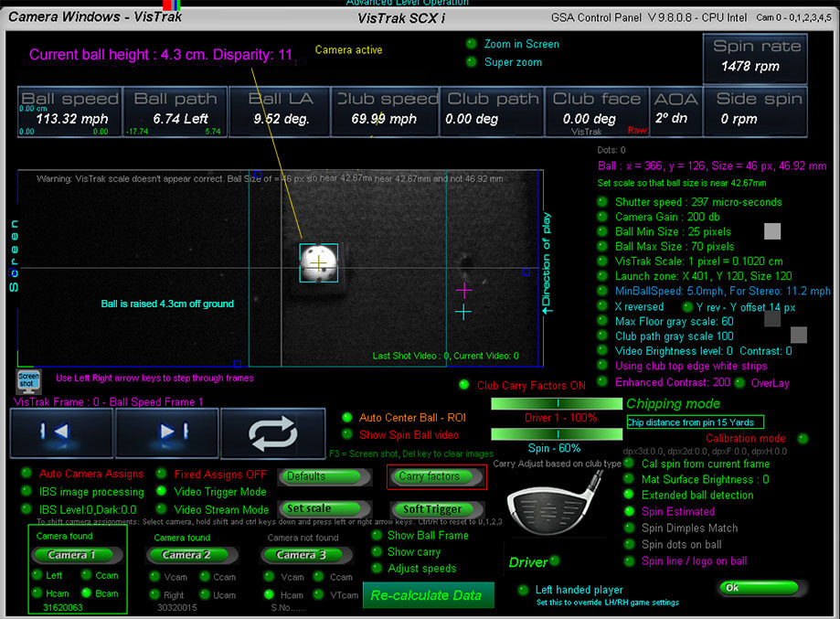Select Video Trigger Mode

(161, 491)
